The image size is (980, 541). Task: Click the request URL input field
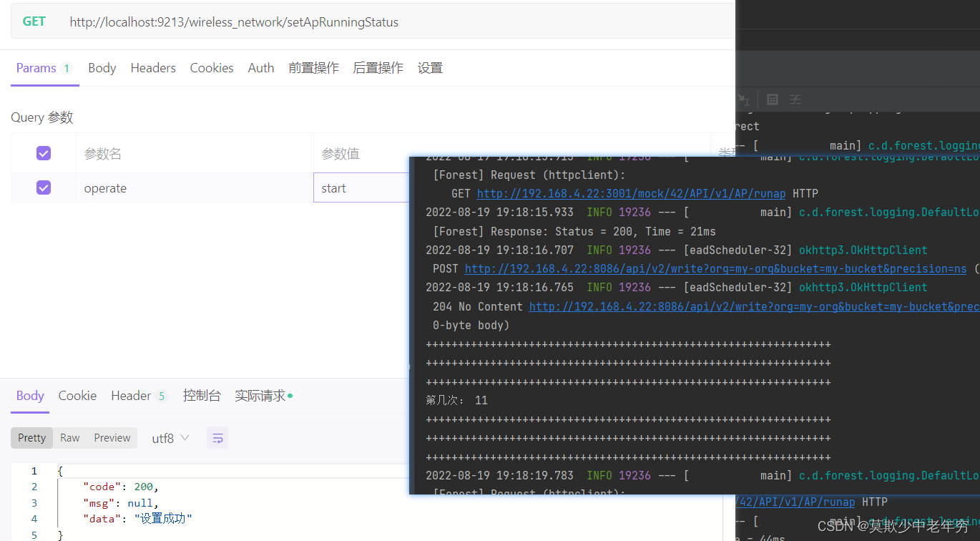click(401, 22)
